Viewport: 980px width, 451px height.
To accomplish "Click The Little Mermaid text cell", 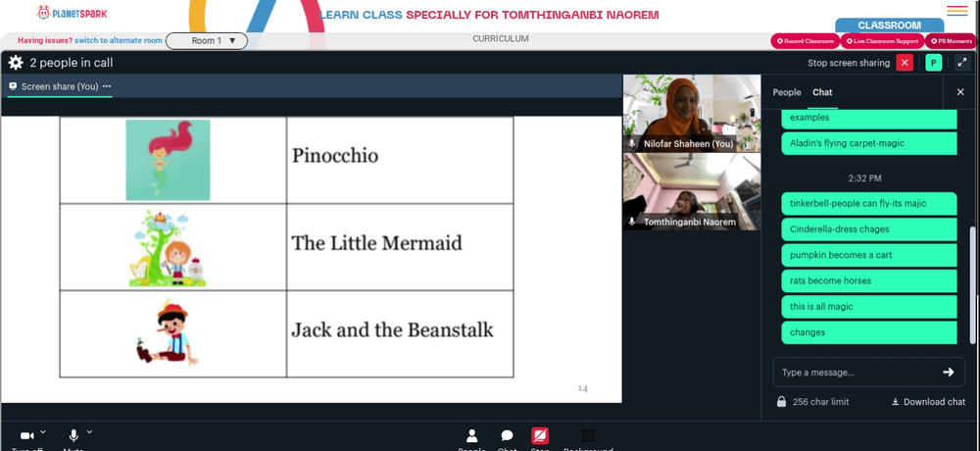I will 400,246.
